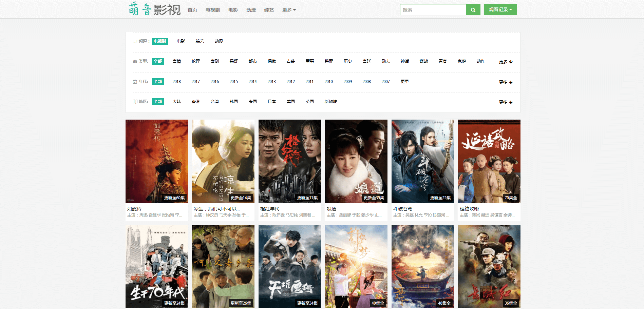Select the 电视剧 channel filter tag
The height and width of the screenshot is (309, 644).
click(x=160, y=41)
